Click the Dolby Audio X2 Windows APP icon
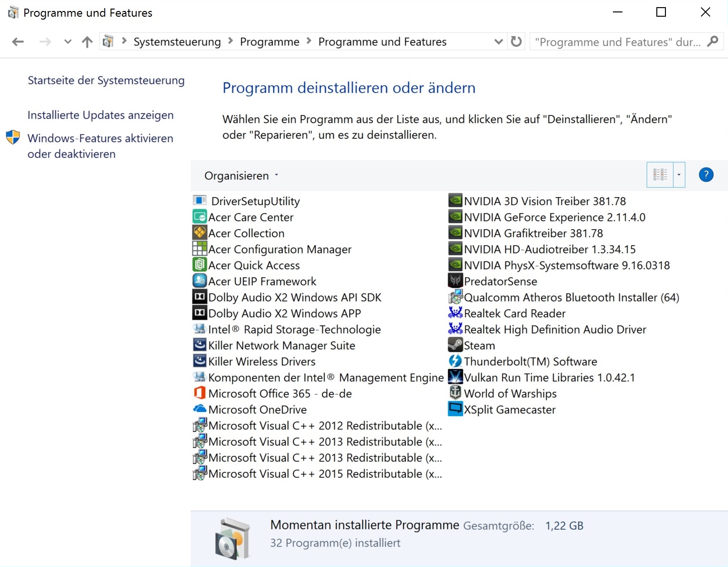The height and width of the screenshot is (567, 728). point(200,313)
